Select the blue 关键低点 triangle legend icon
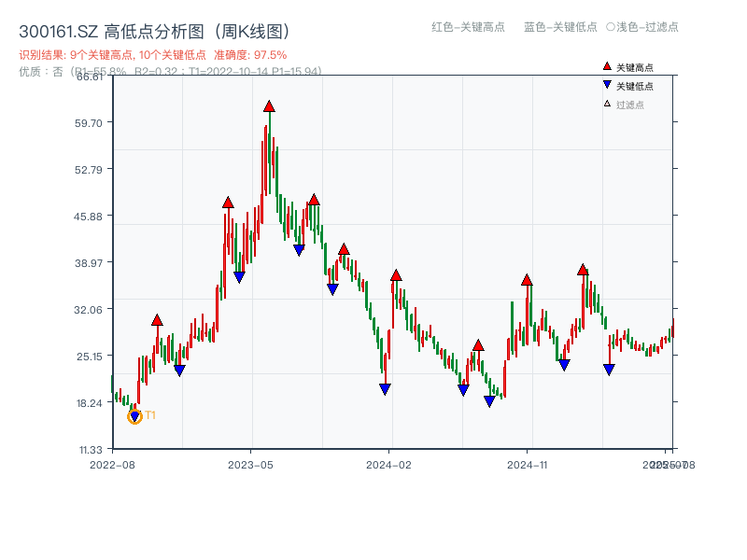 [607, 84]
